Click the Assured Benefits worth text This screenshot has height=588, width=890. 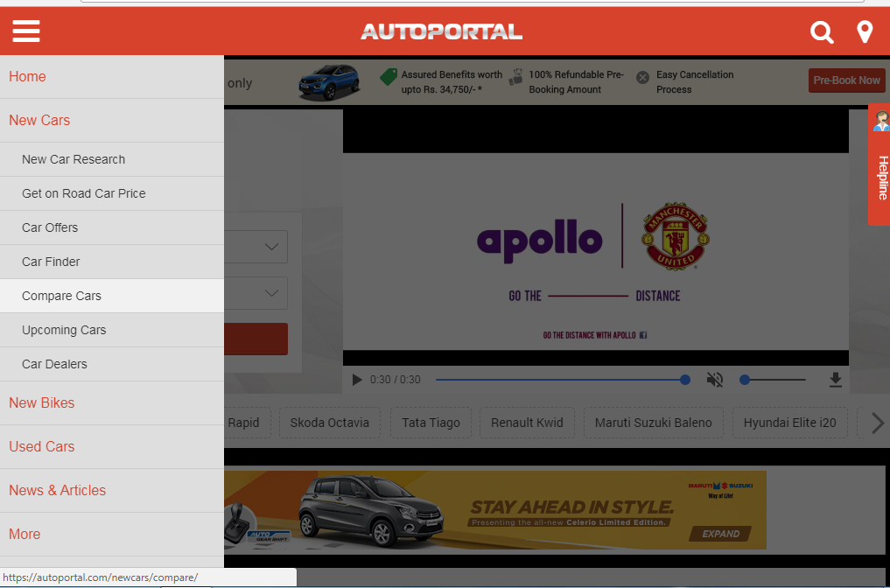pyautogui.click(x=452, y=82)
